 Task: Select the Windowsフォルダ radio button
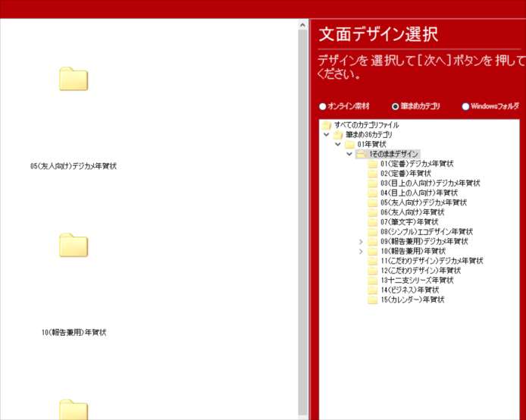[x=465, y=107]
